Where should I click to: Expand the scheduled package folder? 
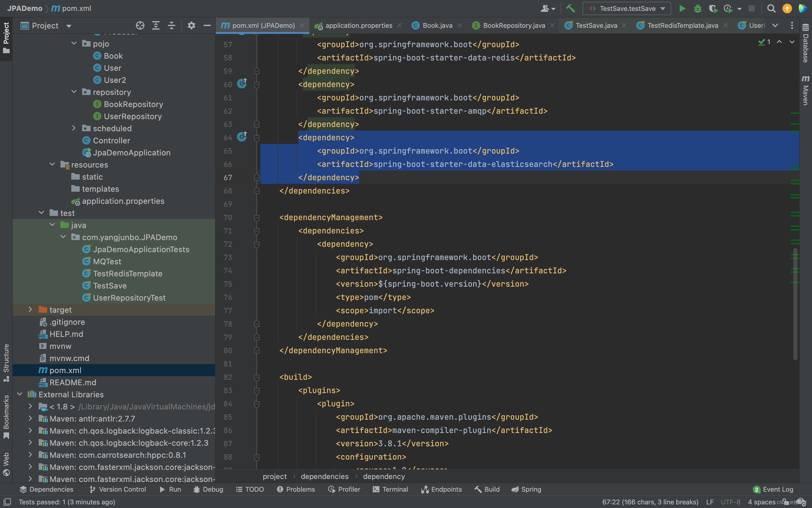click(x=74, y=128)
